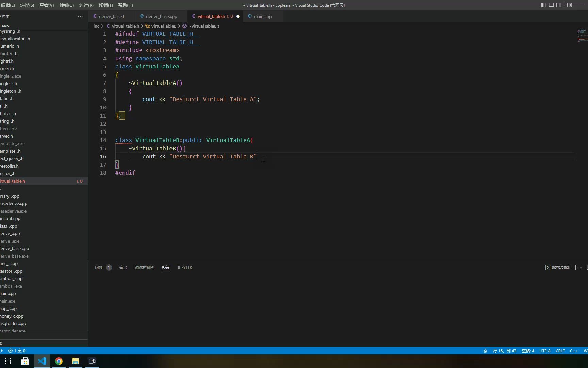Open the 运行(R) menu
Viewport: 588px width, 368px height.
click(x=86, y=5)
